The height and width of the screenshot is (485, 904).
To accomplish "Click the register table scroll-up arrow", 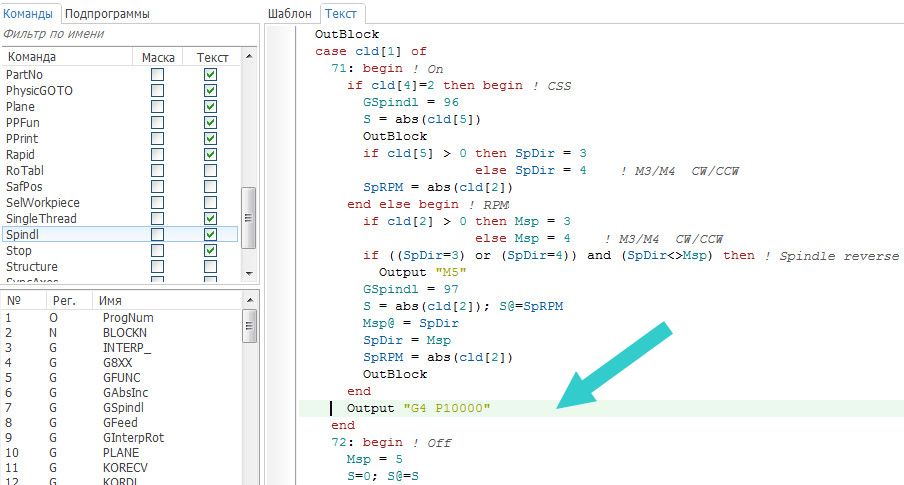I will pos(250,300).
